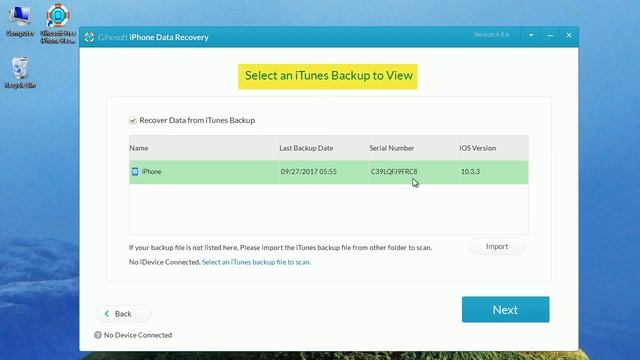Viewport: 640px width, 360px height.
Task: Click the iOS Version column header
Action: point(478,148)
